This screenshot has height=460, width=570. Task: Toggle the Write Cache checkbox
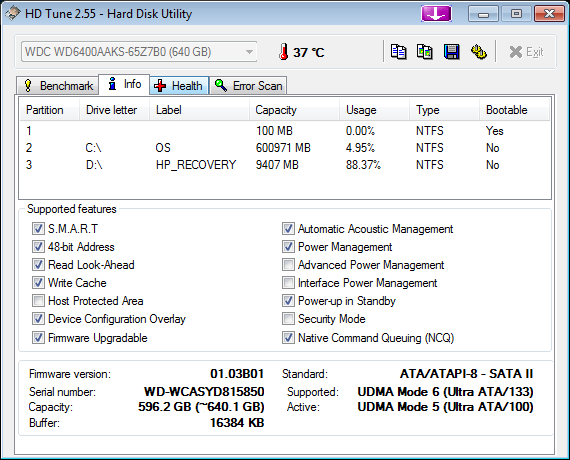coord(38,283)
